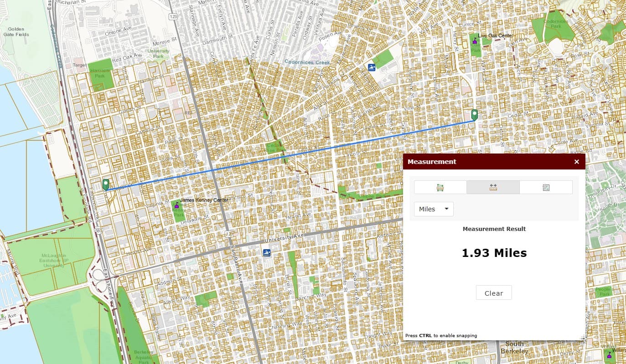
Task: Click the Live Oak Center label
Action: tap(495, 36)
